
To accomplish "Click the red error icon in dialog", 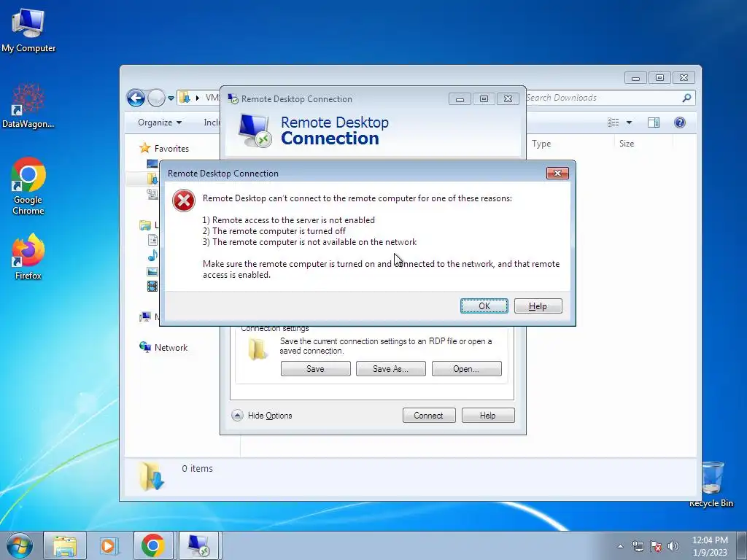I will [184, 201].
